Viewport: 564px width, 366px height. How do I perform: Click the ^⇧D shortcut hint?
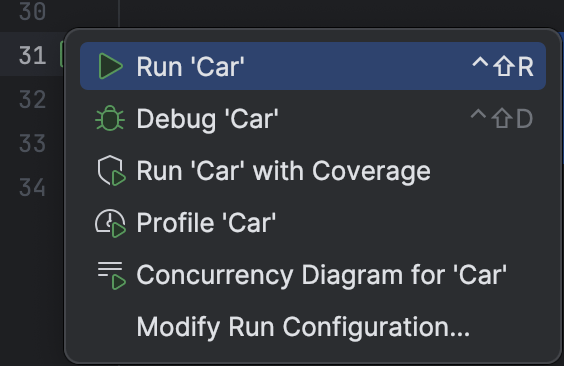tap(501, 118)
